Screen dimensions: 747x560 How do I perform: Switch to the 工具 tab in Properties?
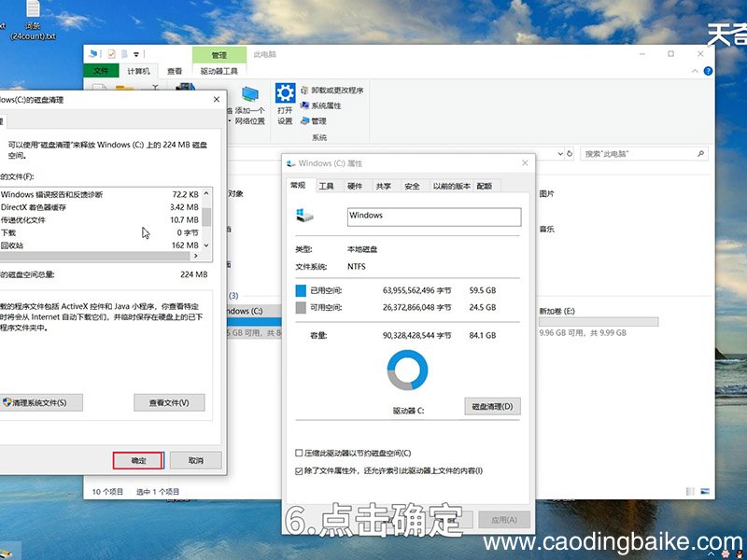326,186
